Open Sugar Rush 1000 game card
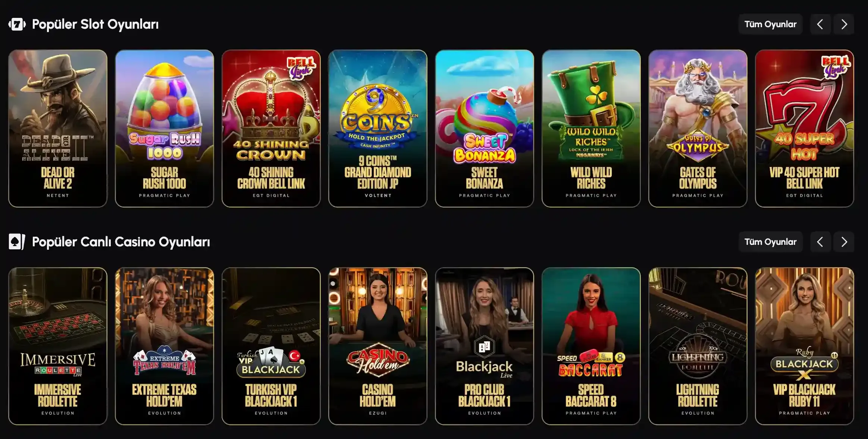The image size is (868, 439). click(164, 129)
